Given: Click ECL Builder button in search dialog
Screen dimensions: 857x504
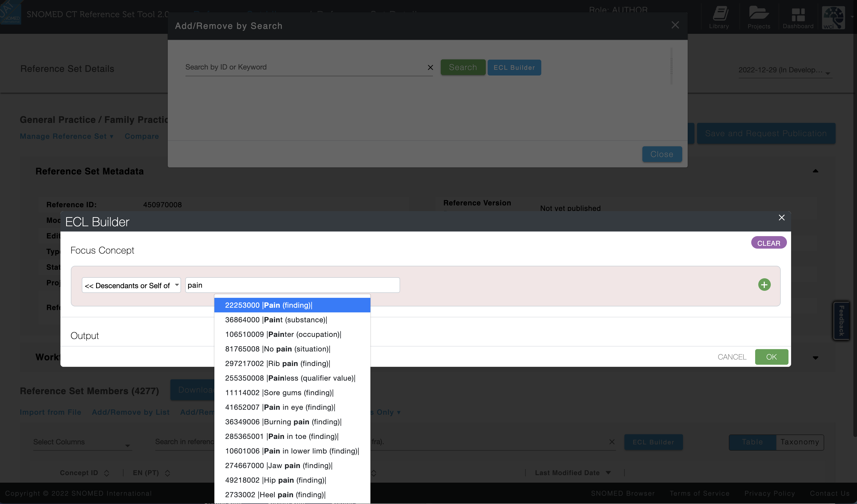Looking at the screenshot, I should coord(514,67).
